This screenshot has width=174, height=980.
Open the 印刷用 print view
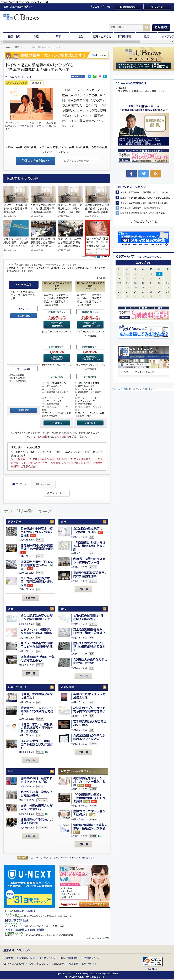[x=37, y=83]
